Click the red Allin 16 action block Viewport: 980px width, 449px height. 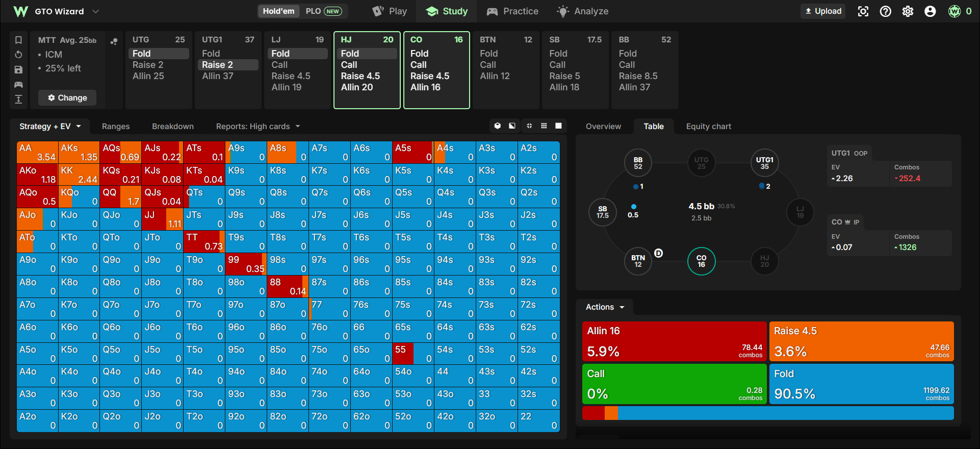click(674, 341)
